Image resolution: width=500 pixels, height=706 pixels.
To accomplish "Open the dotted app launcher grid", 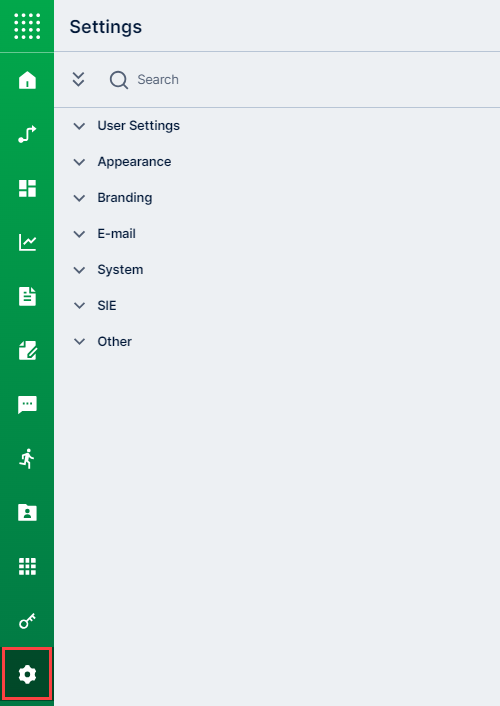I will tap(27, 26).
